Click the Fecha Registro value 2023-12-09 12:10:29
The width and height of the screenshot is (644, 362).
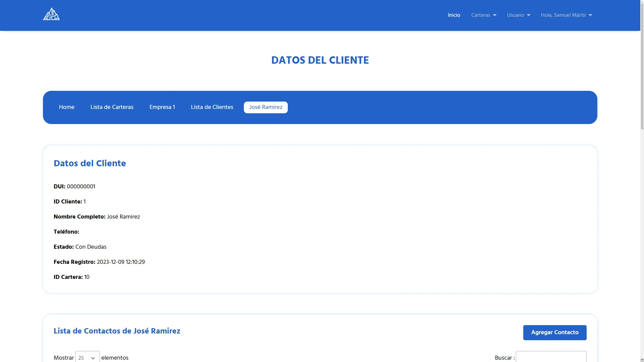click(x=121, y=262)
